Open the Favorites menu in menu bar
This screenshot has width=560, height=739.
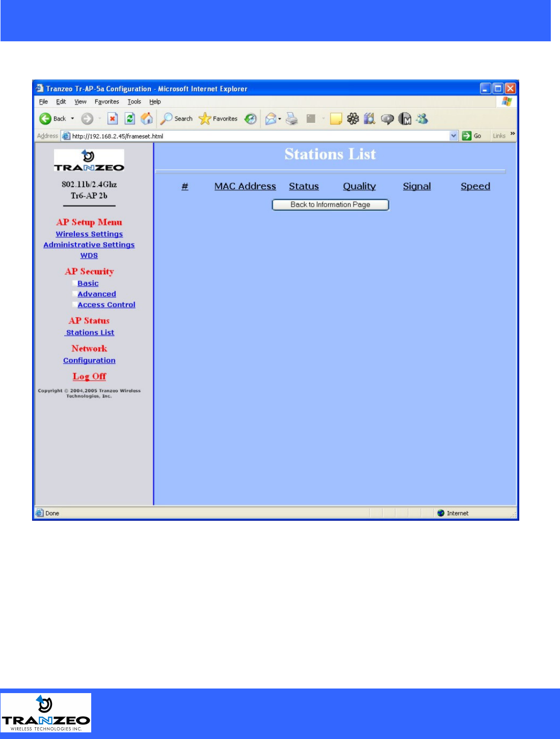pyautogui.click(x=106, y=102)
